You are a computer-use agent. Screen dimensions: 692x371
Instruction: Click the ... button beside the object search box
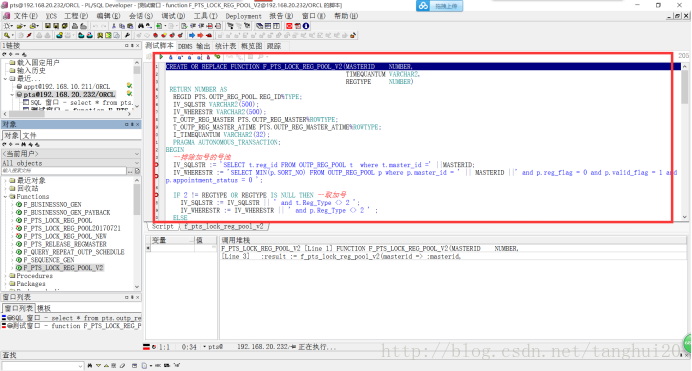130,171
